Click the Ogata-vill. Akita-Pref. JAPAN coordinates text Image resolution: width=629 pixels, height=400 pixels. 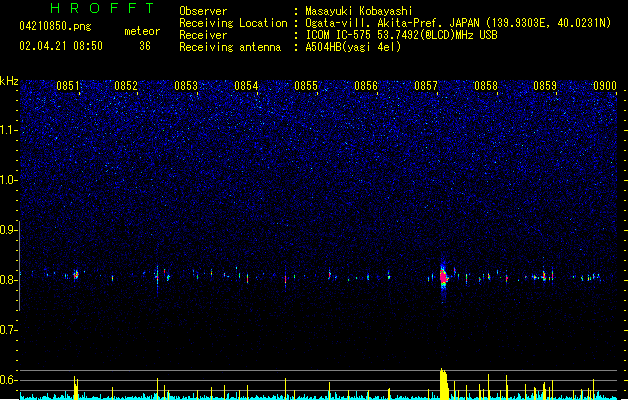click(458, 23)
